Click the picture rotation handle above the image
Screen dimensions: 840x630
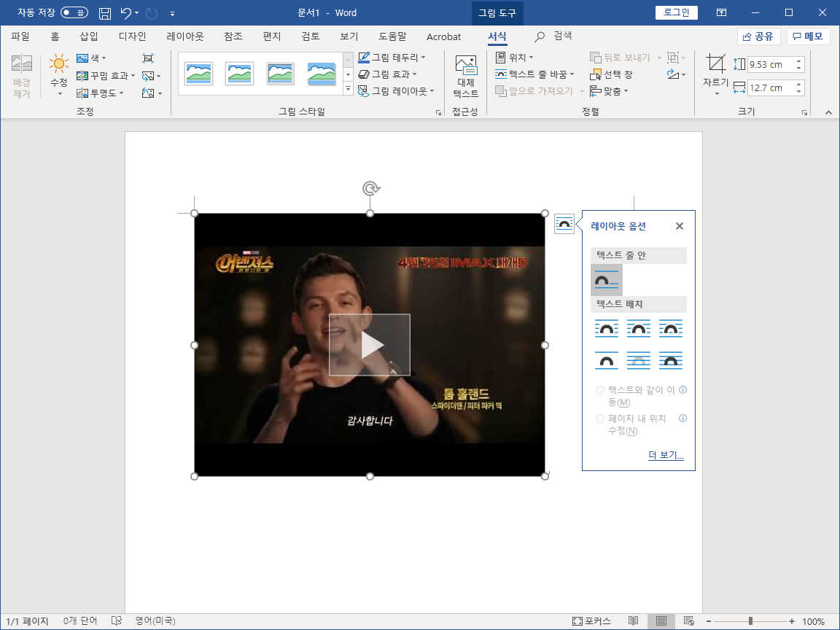coord(370,188)
